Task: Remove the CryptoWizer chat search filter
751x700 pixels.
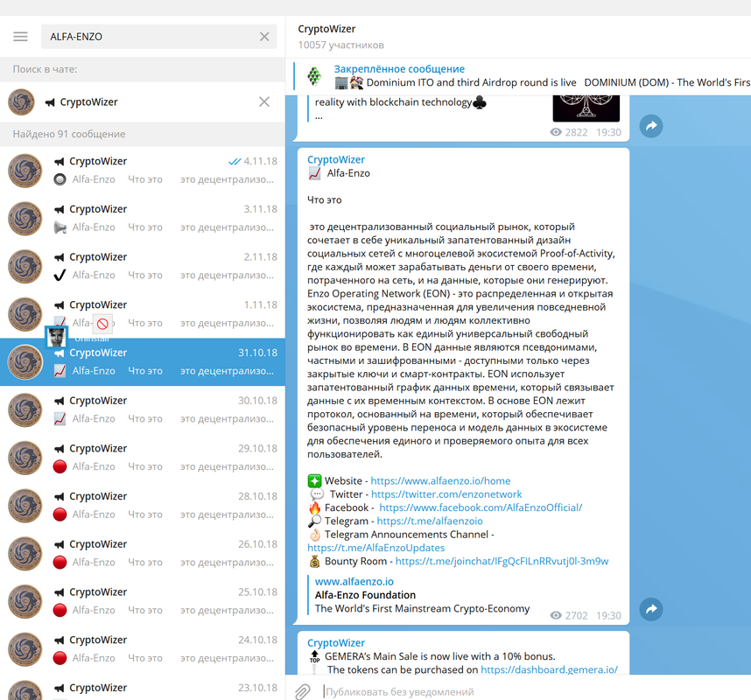Action: point(264,101)
